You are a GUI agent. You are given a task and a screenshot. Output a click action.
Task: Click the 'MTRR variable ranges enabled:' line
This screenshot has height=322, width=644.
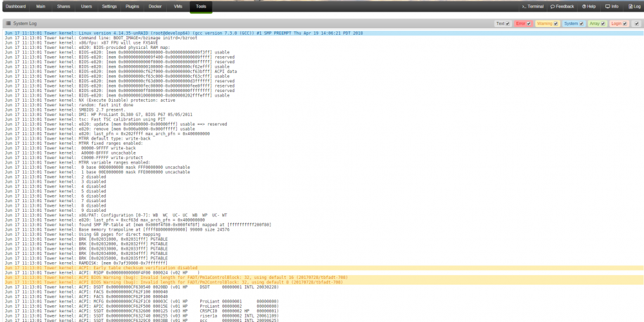click(78, 162)
